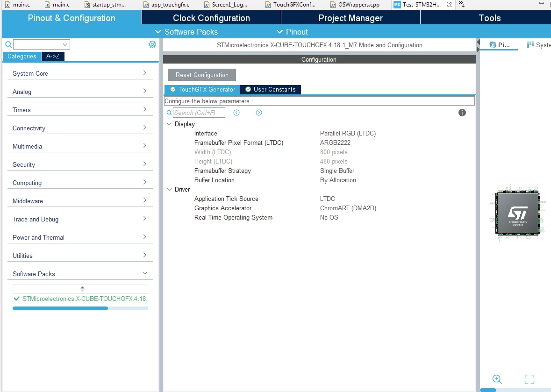Screen dimensions: 551x392
Task: Click the parameter search field
Action: coord(199,113)
